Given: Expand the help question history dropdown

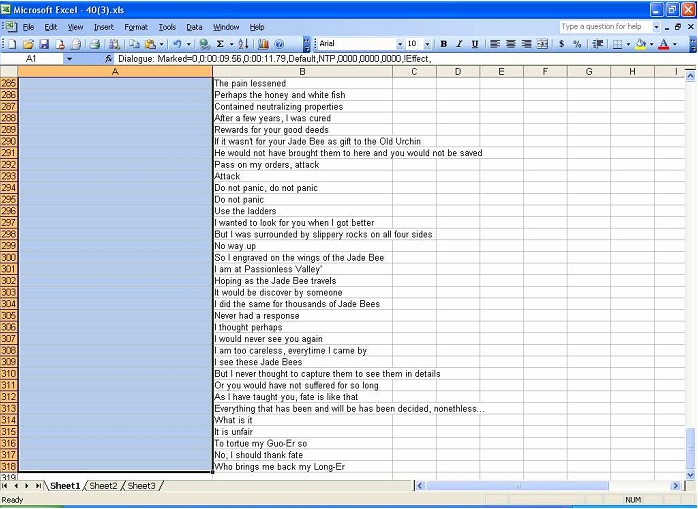Looking at the screenshot, I should pyautogui.click(x=656, y=27).
